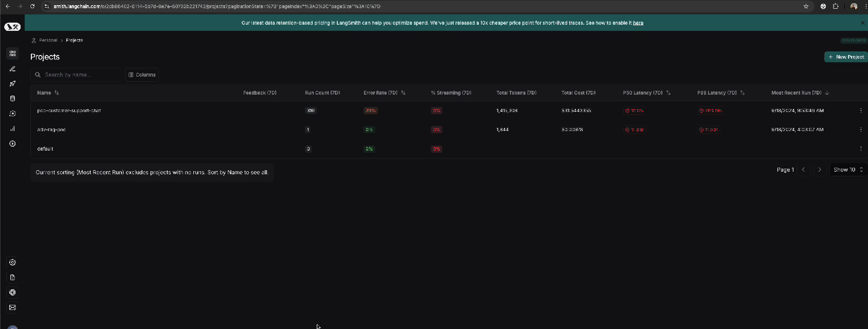Viewport: 868px width, 329px height.
Task: Dismiss the pricing announcement banner
Action: click(862, 23)
